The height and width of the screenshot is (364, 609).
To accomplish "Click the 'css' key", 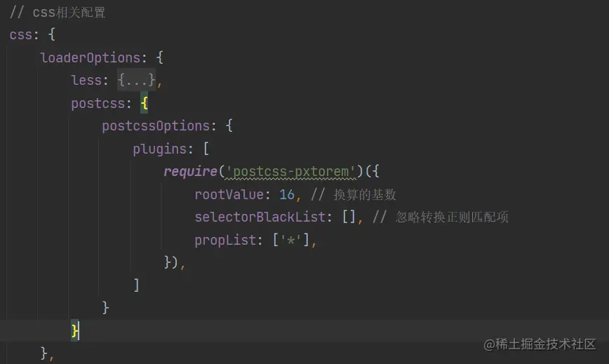I will [20, 35].
